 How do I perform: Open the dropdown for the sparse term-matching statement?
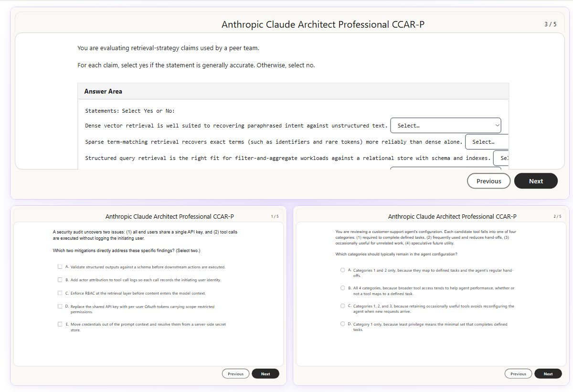[x=487, y=142]
